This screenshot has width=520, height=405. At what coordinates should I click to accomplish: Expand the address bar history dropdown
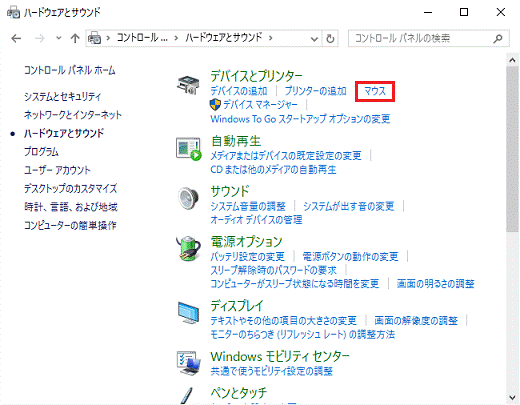click(x=314, y=39)
